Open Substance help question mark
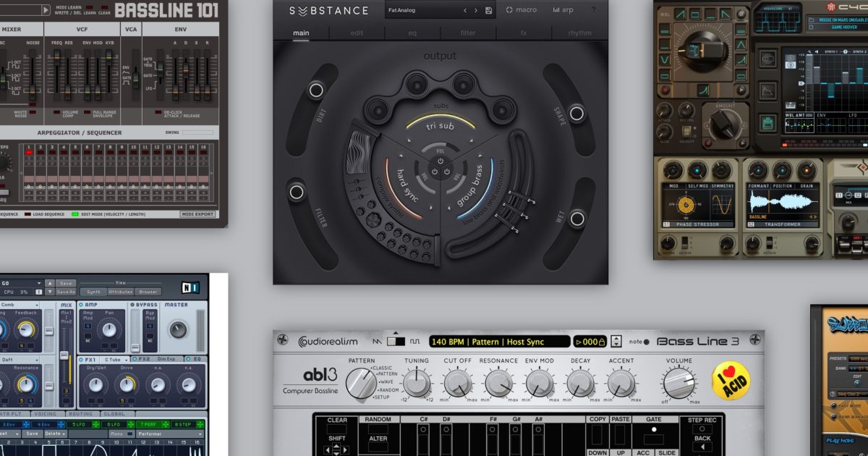 593,11
